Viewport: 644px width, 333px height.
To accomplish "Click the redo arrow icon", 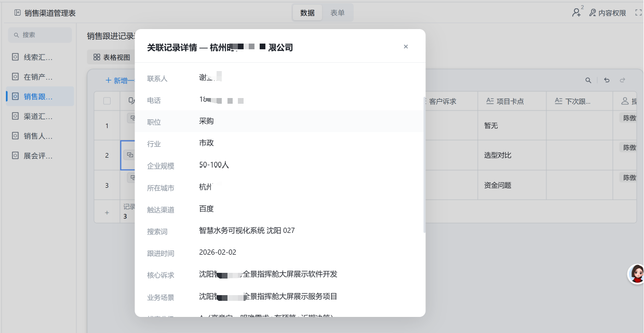I will [622, 80].
